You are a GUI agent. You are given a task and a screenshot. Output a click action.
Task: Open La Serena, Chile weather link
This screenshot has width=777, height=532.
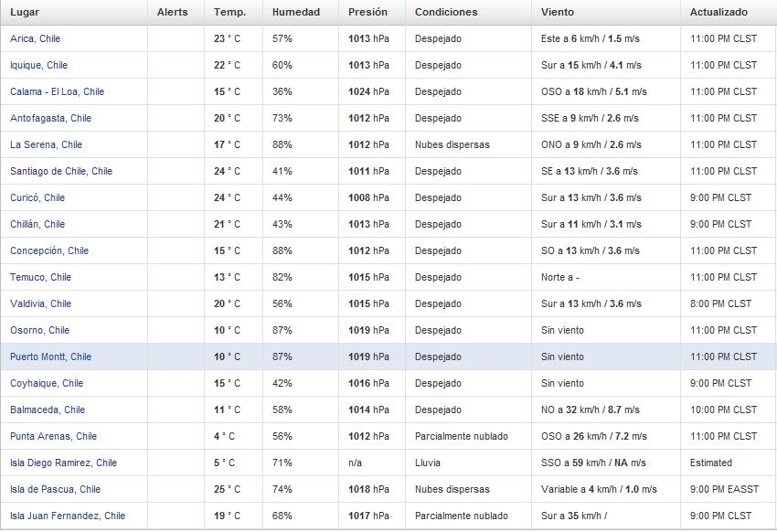(x=46, y=144)
